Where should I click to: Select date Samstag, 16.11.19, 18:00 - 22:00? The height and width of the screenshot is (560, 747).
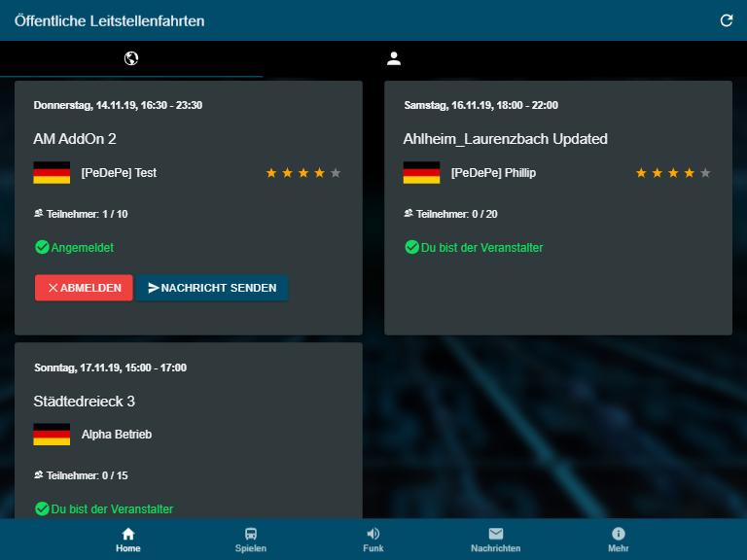(481, 105)
